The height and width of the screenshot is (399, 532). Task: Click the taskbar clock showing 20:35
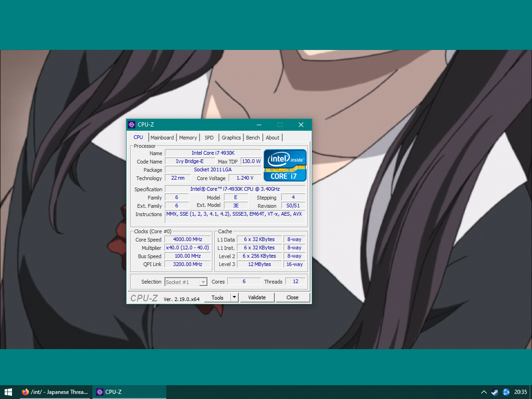520,392
